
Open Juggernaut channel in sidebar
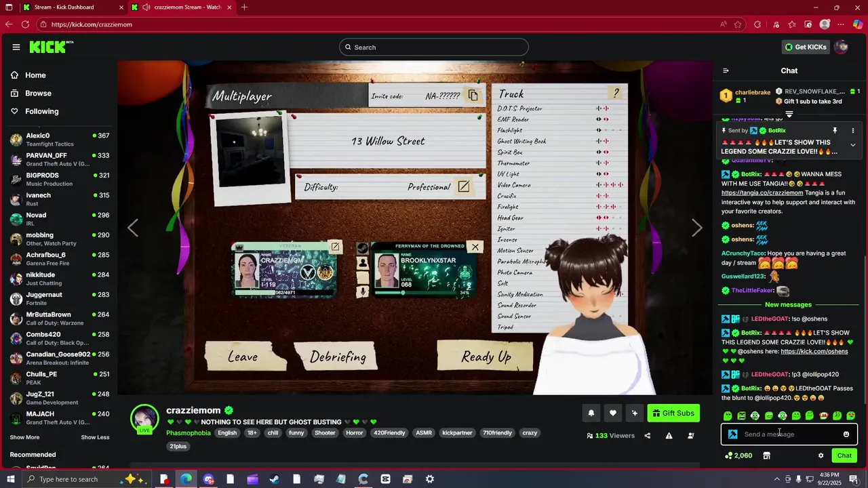point(60,299)
